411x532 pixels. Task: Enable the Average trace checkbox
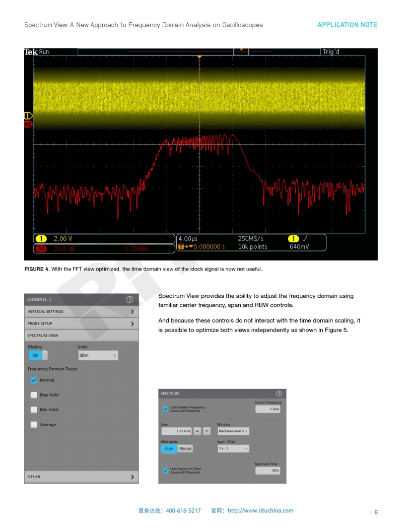[34, 425]
